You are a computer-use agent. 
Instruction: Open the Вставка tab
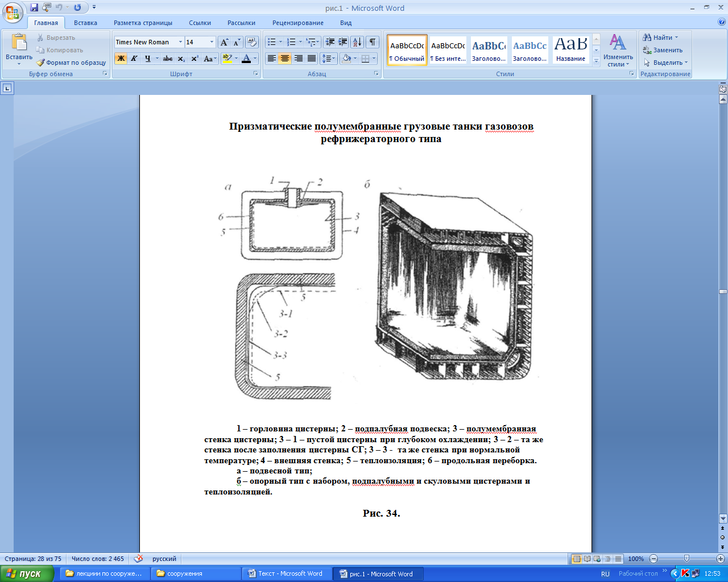85,23
